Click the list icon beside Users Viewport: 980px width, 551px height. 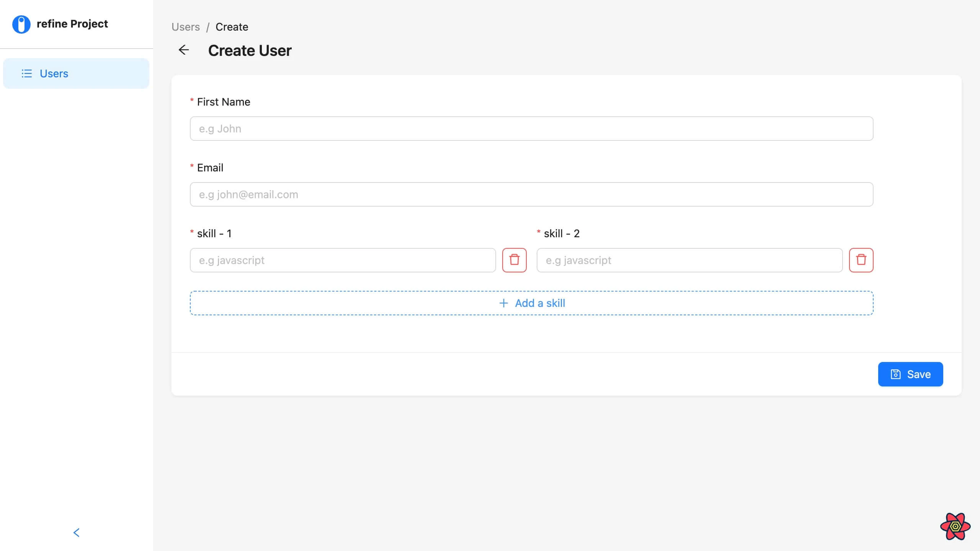click(26, 73)
